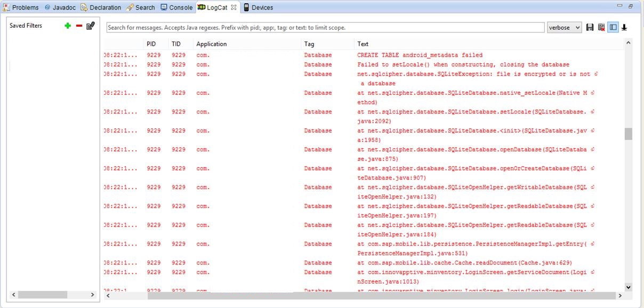This screenshot has width=644, height=308.
Task: Maximize the bottom panel view
Action: pos(631,6)
